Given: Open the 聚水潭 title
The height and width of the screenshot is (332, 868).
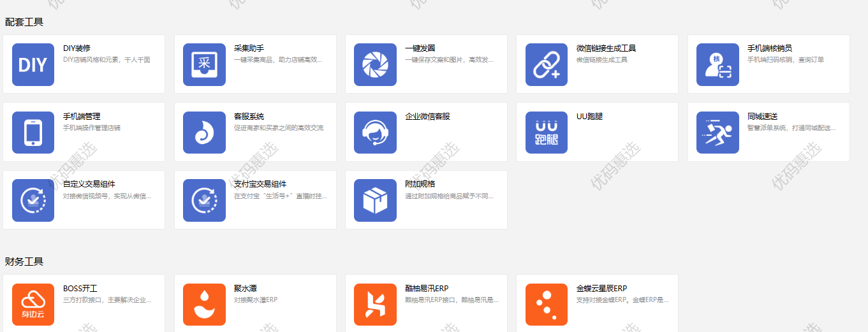Looking at the screenshot, I should [x=246, y=289].
